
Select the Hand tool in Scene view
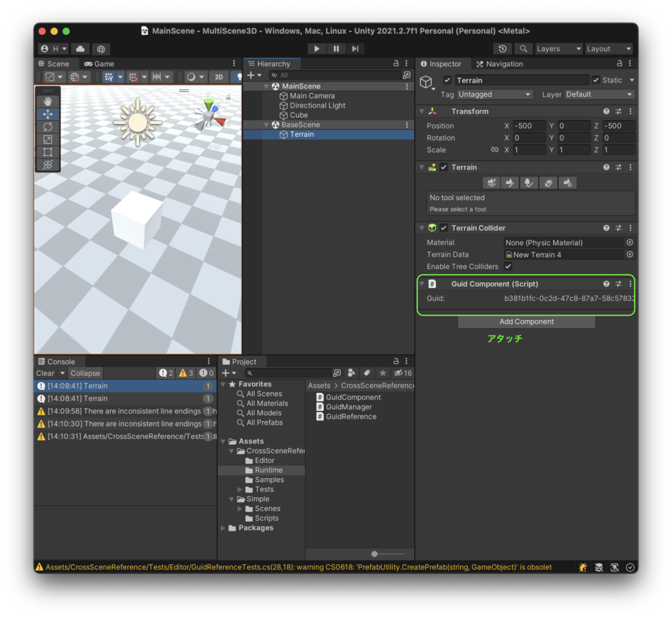48,101
